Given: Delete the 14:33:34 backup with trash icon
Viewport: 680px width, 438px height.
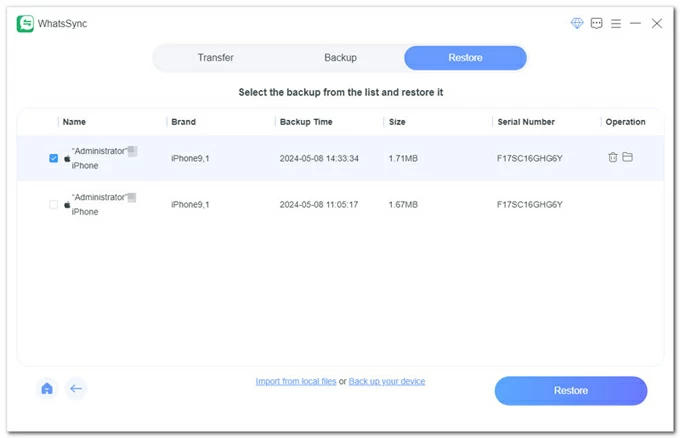Looking at the screenshot, I should [x=613, y=157].
